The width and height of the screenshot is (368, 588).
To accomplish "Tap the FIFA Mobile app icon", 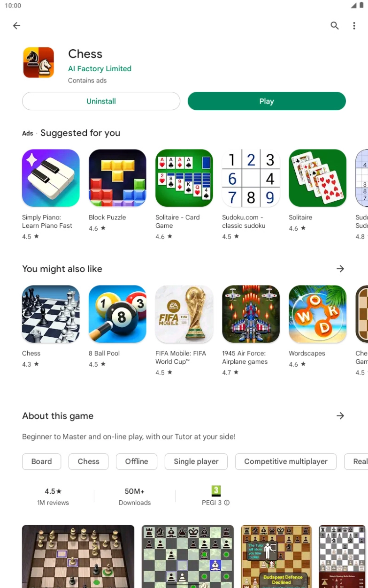I will (x=184, y=314).
